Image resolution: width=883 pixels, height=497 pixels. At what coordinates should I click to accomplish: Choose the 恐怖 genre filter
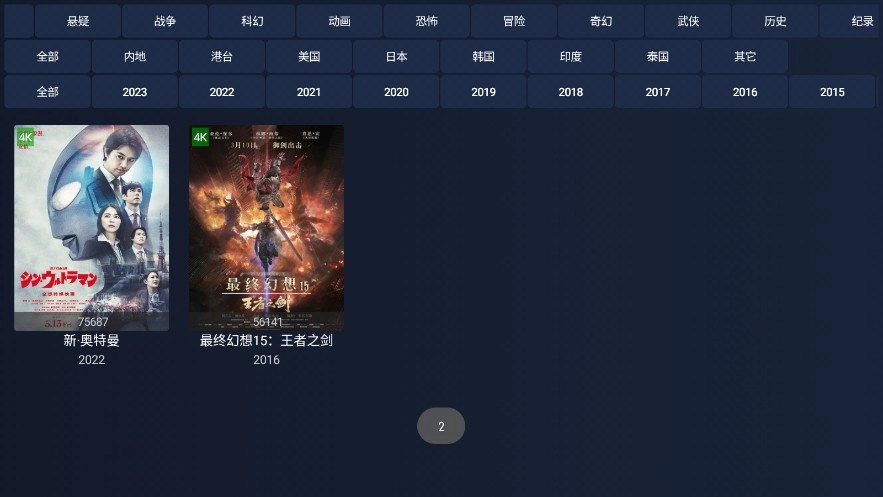coord(426,21)
